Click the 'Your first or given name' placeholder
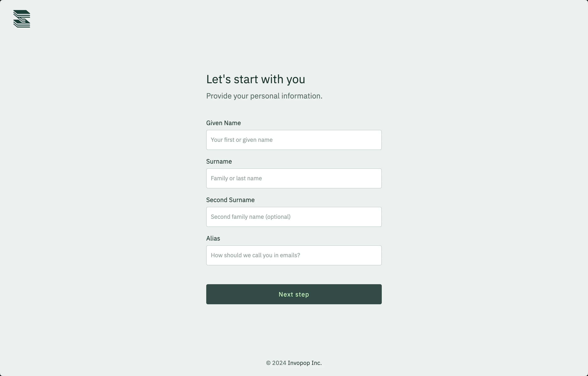This screenshot has width=588, height=376. pos(242,140)
